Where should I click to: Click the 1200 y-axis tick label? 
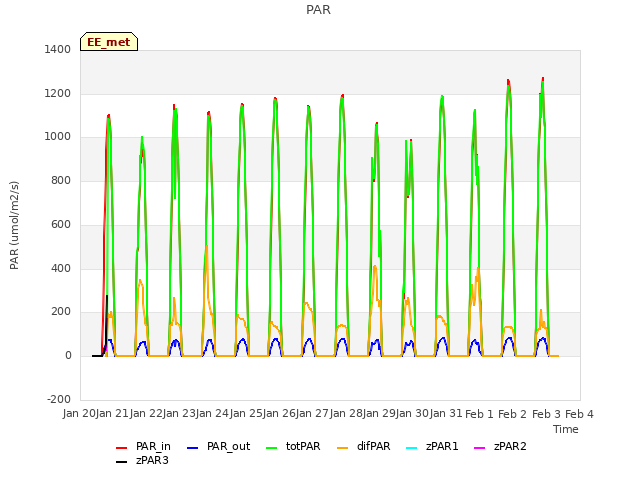pyautogui.click(x=58, y=93)
